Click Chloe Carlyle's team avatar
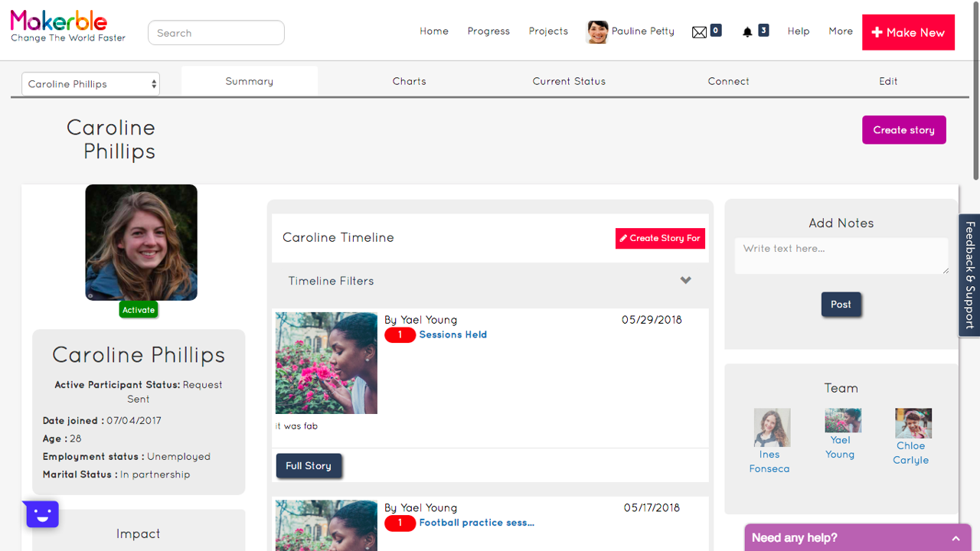980x551 pixels. pyautogui.click(x=913, y=423)
